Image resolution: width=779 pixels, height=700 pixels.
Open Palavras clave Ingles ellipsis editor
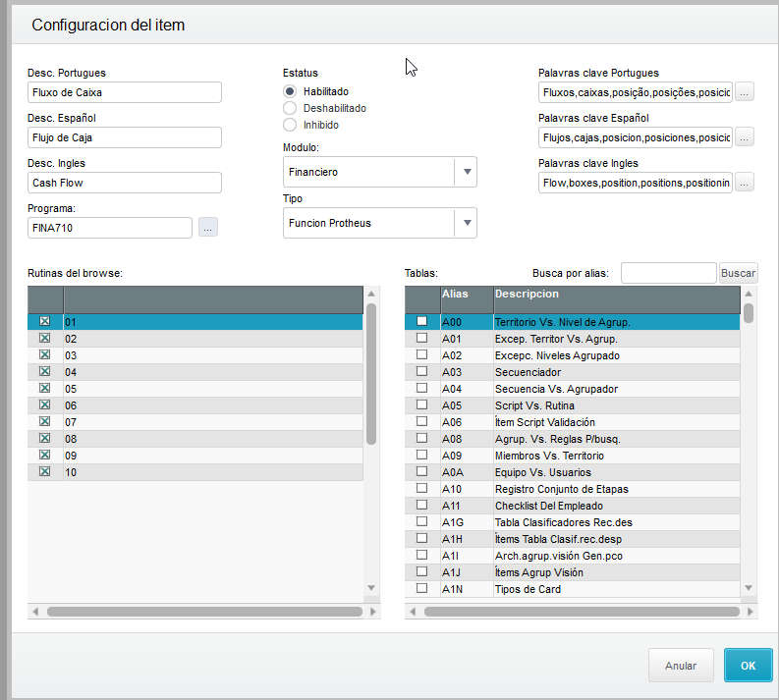tap(744, 183)
